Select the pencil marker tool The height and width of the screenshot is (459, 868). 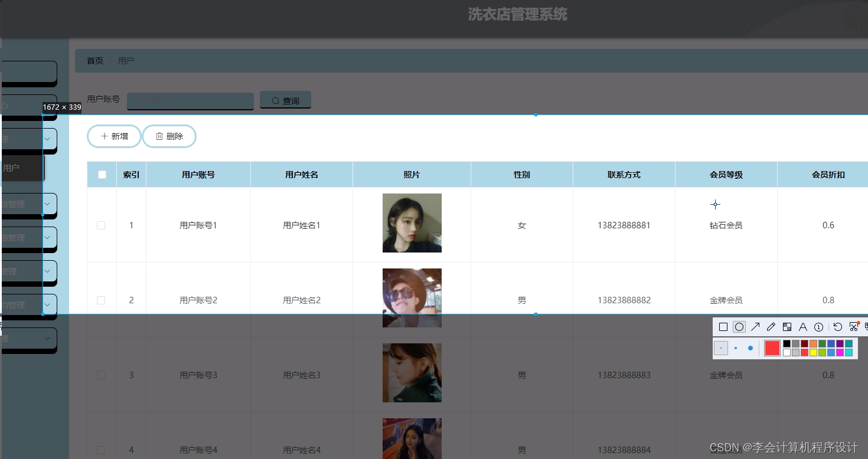(x=771, y=326)
